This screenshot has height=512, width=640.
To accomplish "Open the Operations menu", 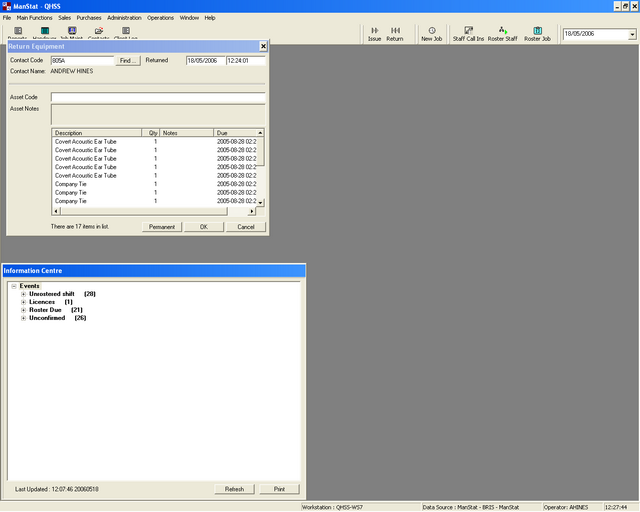I will pos(160,18).
